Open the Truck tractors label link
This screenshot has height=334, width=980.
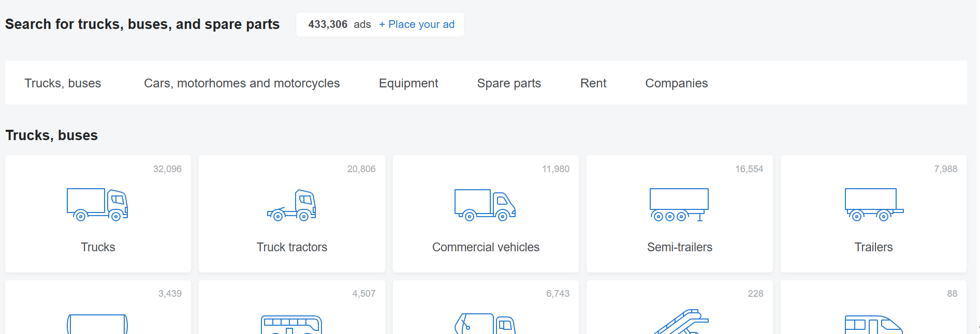click(292, 247)
